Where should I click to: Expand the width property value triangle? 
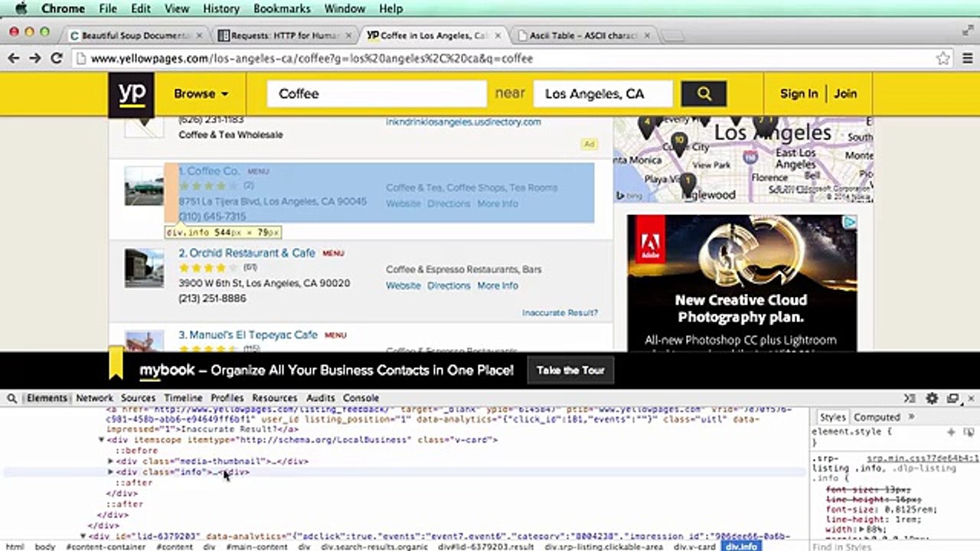pyautogui.click(x=864, y=530)
